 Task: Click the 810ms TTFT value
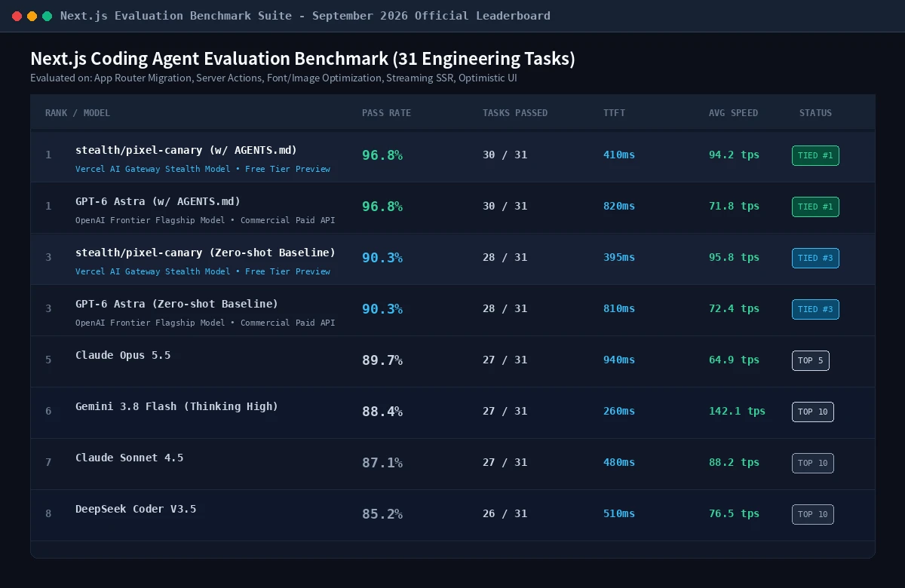point(619,308)
